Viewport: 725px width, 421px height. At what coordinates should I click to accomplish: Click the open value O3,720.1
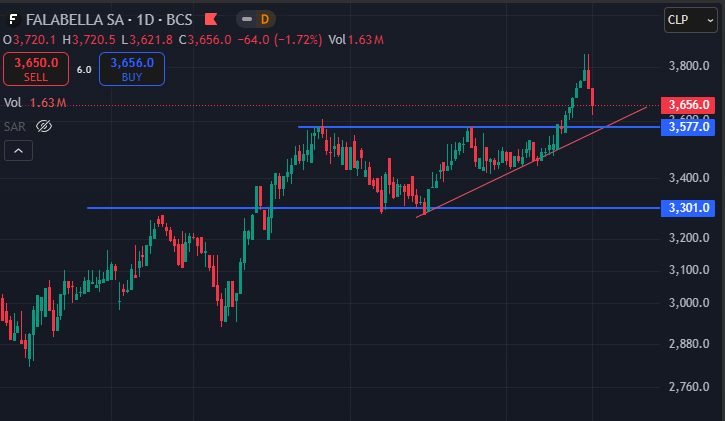point(30,40)
